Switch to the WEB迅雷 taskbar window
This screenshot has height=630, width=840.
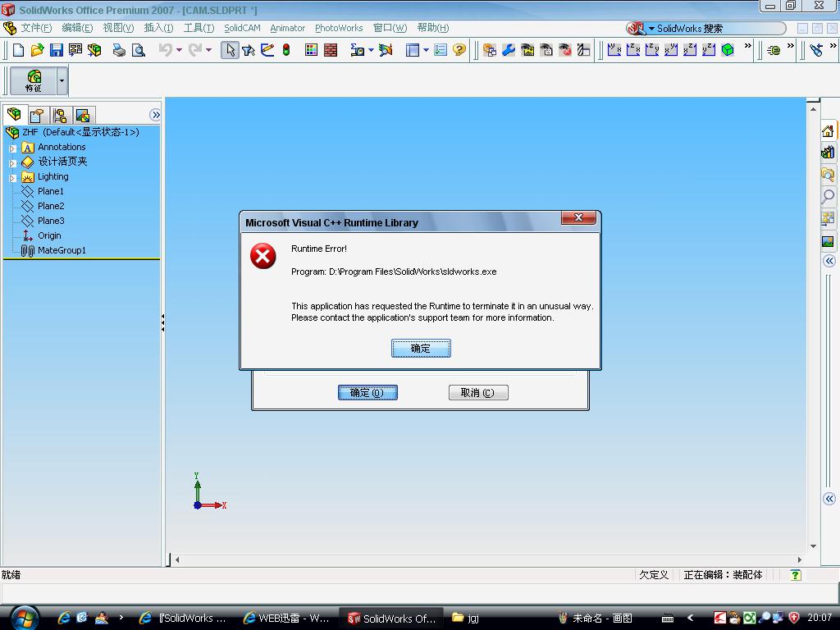click(286, 619)
